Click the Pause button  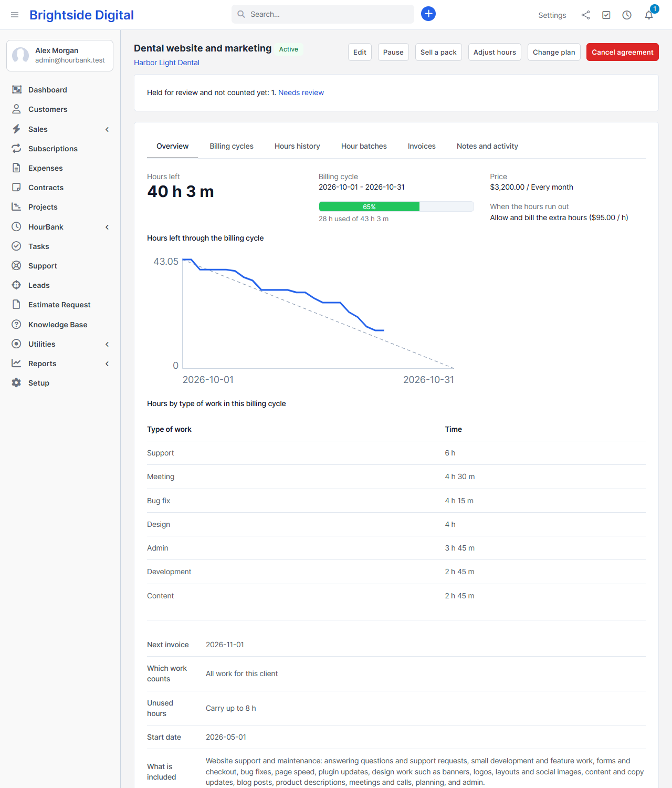[393, 52]
